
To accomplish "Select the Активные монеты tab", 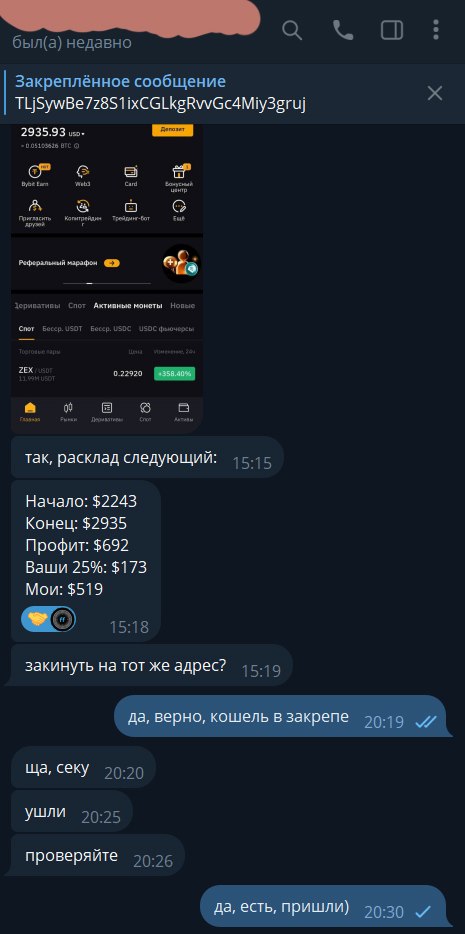I will 127,306.
